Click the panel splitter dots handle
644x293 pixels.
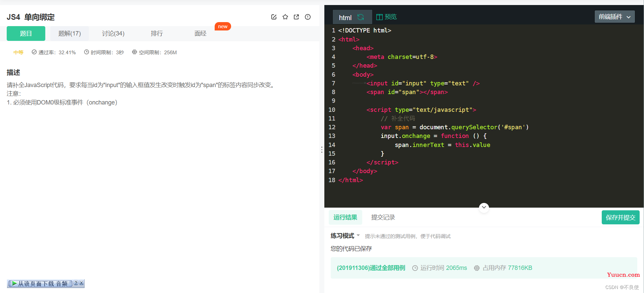[322, 150]
